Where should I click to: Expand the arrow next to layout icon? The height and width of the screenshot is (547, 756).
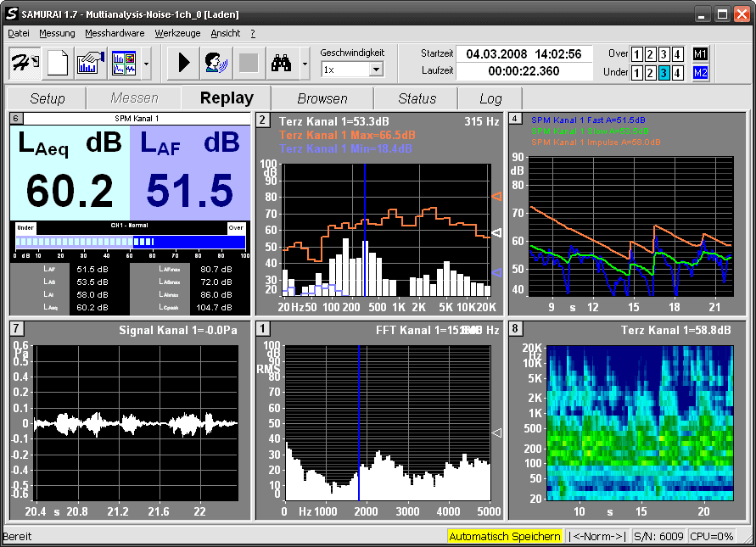pos(147,63)
